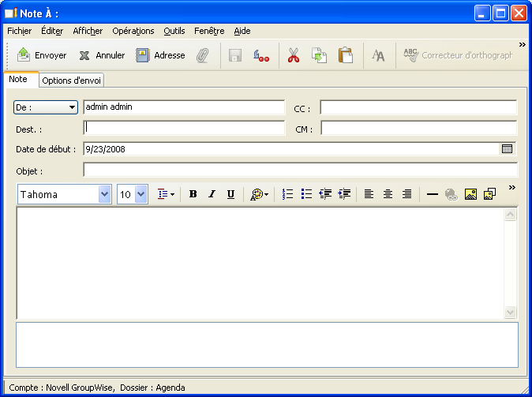Run the Correcteur d'orthographe spell checker
Screen dimensions: 532x397
(x=458, y=55)
